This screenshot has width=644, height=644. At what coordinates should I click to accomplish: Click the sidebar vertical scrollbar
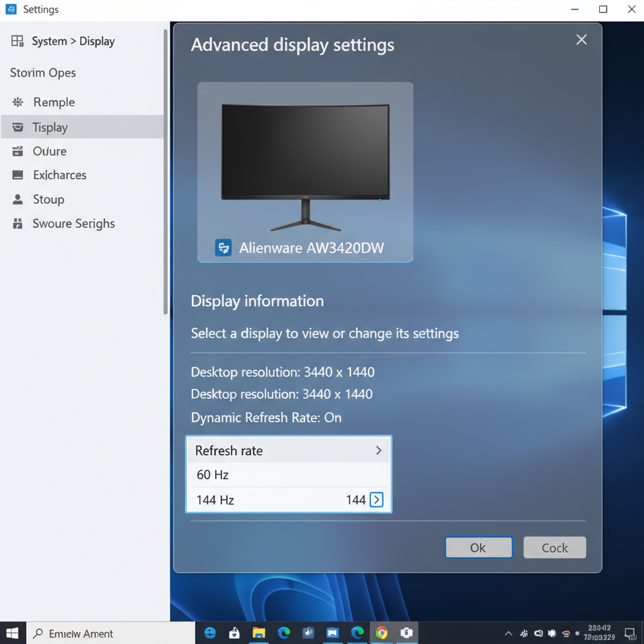(165, 172)
